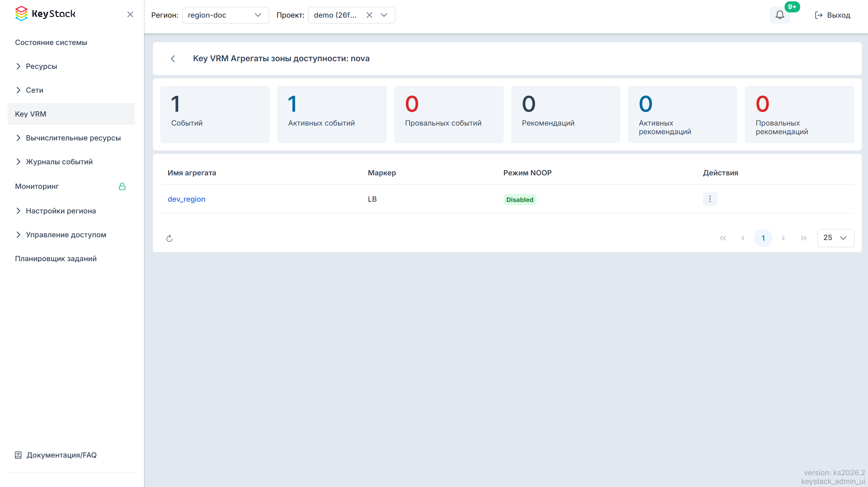Click the Активных рекомендаций card
Screen dimensions: 868x487
point(682,114)
